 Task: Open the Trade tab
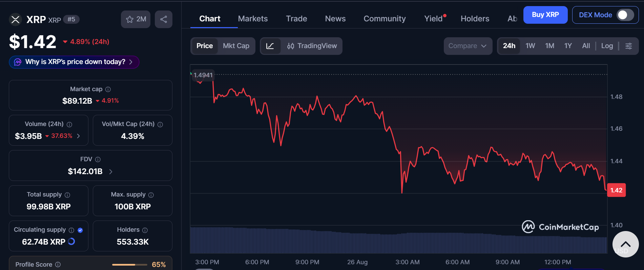coord(296,19)
